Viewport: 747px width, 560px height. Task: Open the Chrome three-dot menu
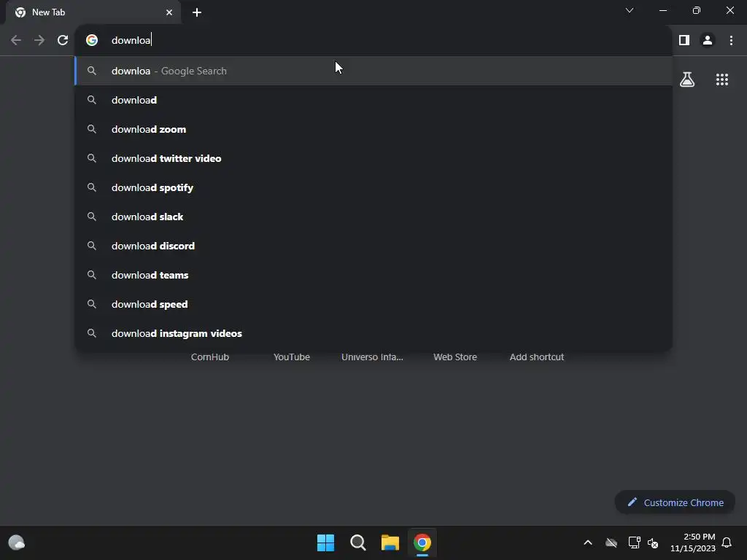[731, 40]
